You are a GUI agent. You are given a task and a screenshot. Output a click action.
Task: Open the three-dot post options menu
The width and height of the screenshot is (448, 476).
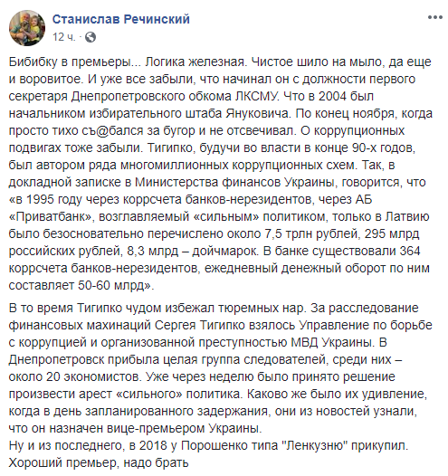[x=435, y=17]
